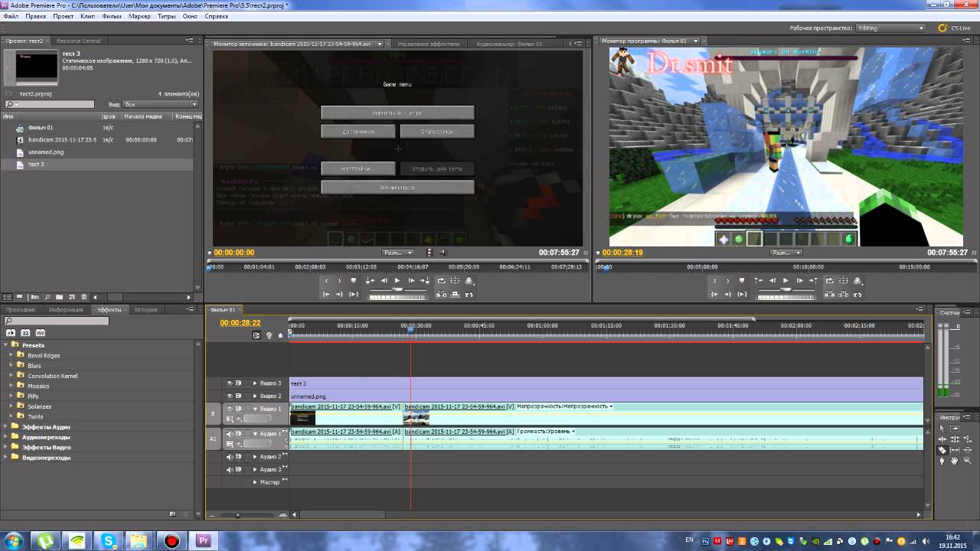Select the Rolling Edit tool

pyautogui.click(x=955, y=439)
